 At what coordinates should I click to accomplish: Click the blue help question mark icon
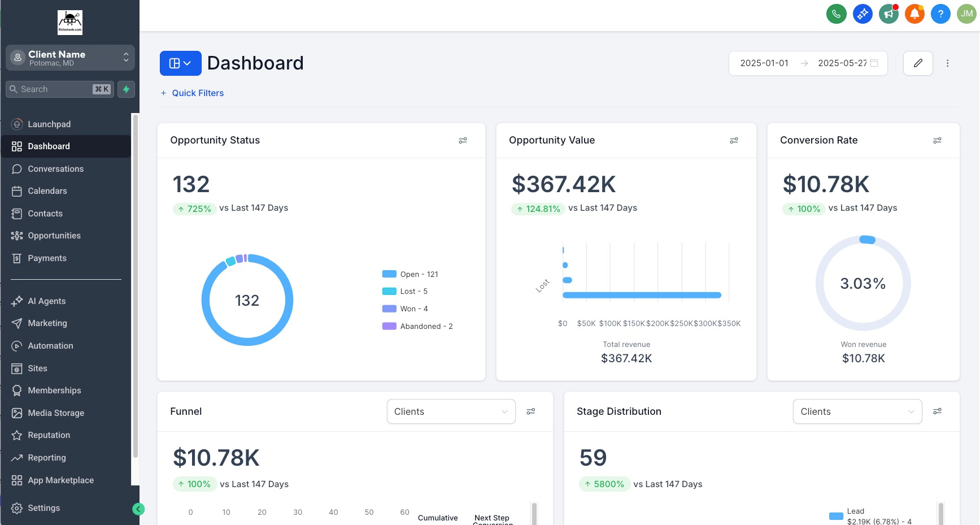pos(940,14)
